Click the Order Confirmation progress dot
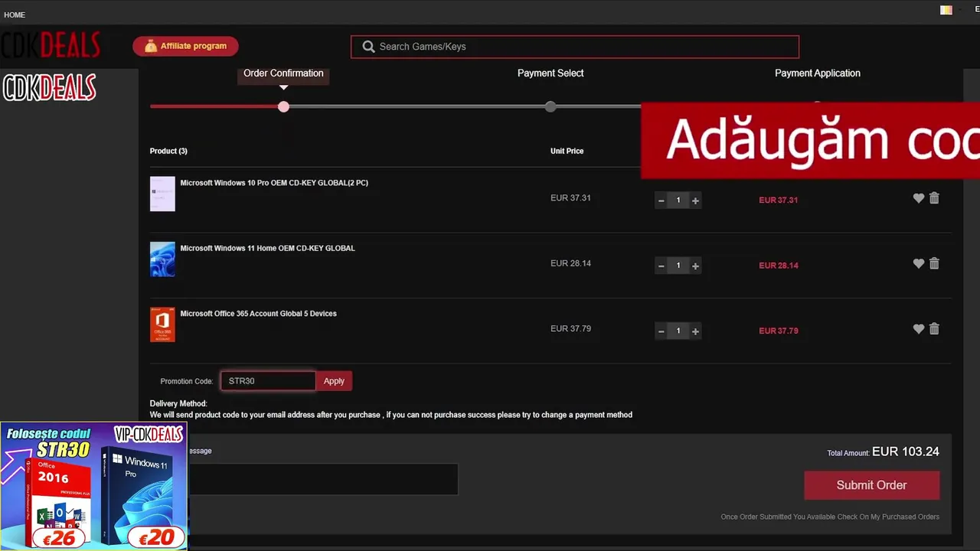This screenshot has width=980, height=551. tap(283, 106)
